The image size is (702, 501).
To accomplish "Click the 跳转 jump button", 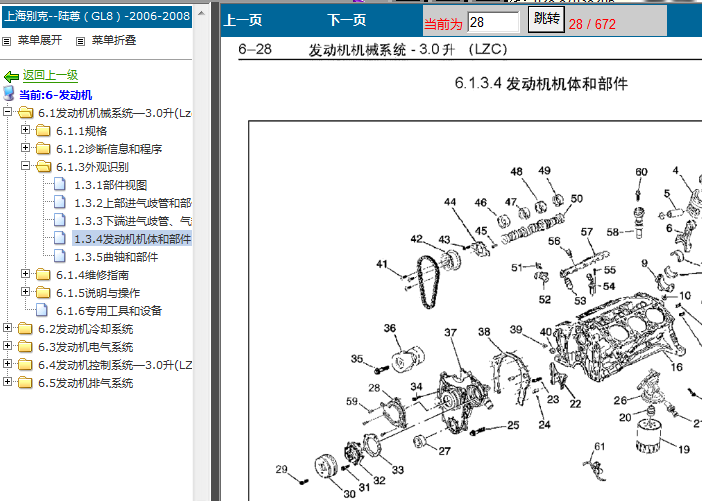I will 546,19.
